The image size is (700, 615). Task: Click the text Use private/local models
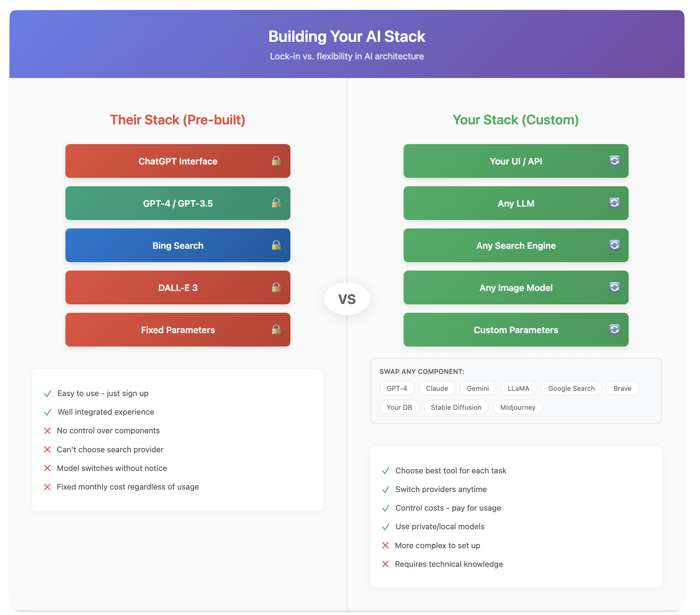pyautogui.click(x=440, y=526)
